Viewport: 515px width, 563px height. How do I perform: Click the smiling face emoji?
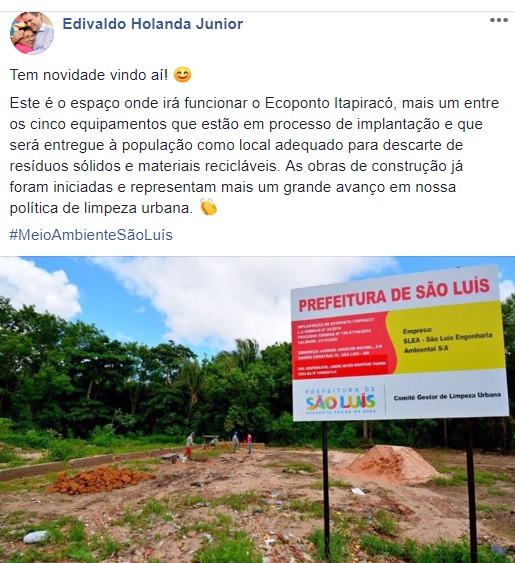click(x=182, y=75)
